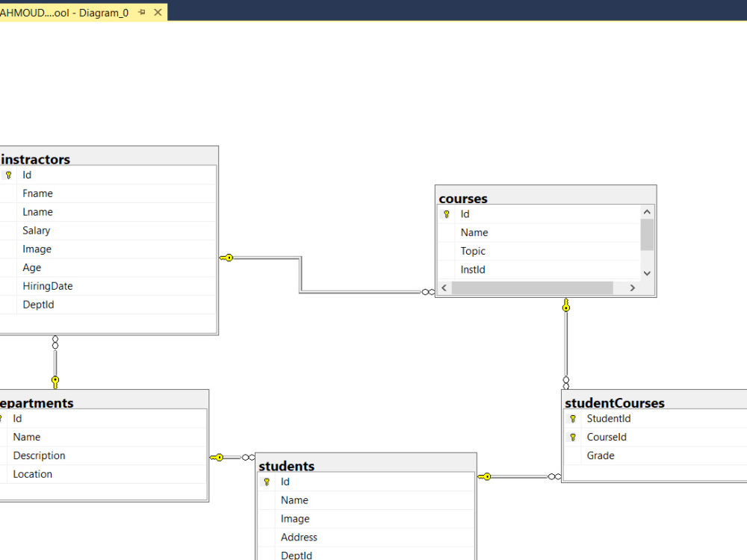Click primary key icon of students Id
The image size is (747, 560).
pyautogui.click(x=267, y=482)
